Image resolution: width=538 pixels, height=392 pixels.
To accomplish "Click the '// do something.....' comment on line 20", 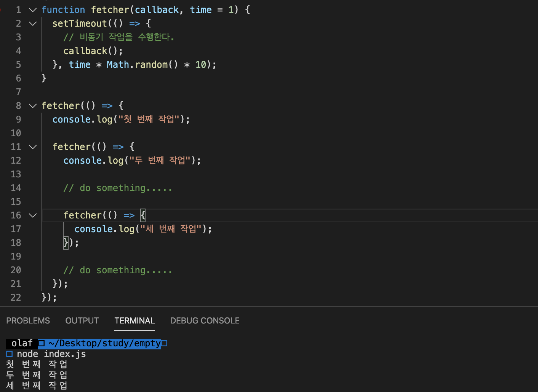I will tap(118, 270).
